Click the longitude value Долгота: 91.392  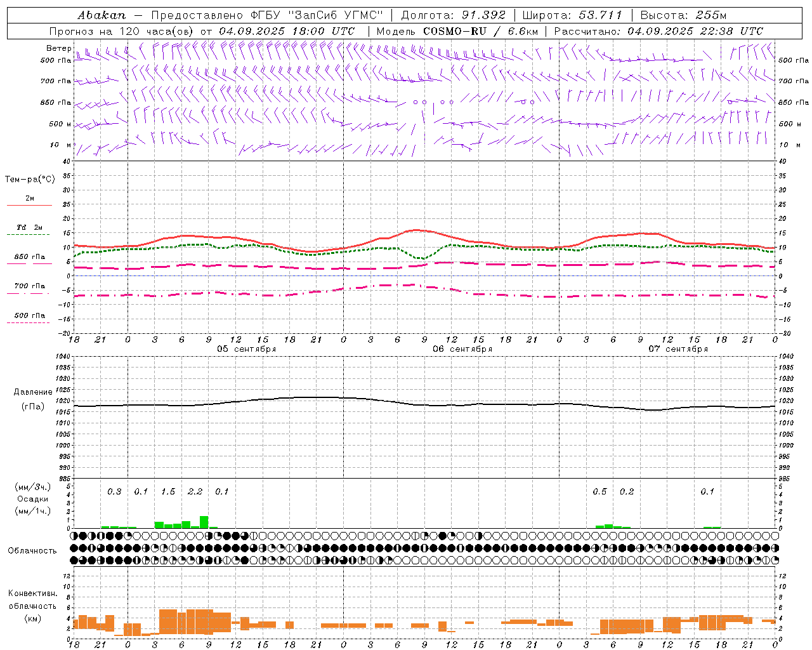(454, 15)
